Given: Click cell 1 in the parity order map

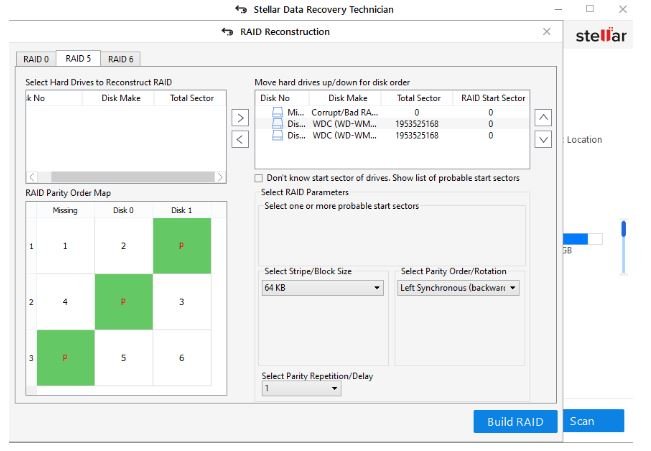Looking at the screenshot, I should (x=65, y=246).
